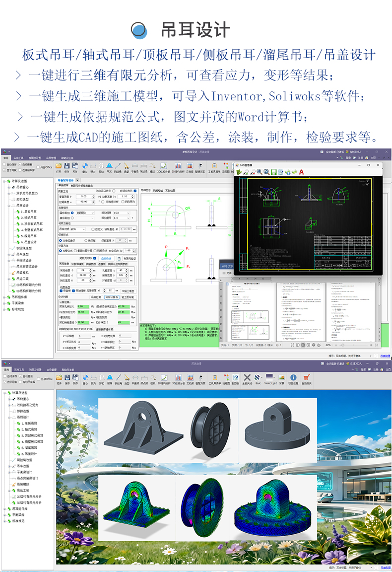This screenshot has height=572, width=392.
Task: Click the 背景 picture icon in toolbar
Action: pyautogui.click(x=282, y=377)
